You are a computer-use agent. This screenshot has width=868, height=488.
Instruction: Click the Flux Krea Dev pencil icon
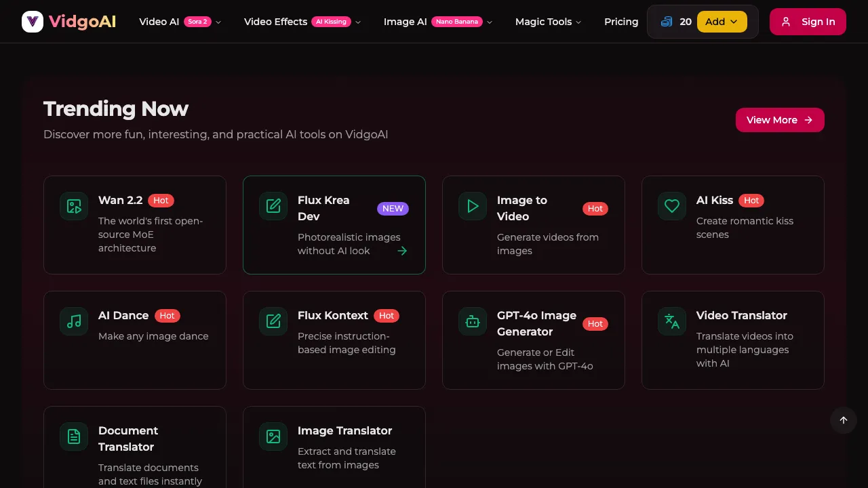click(273, 206)
